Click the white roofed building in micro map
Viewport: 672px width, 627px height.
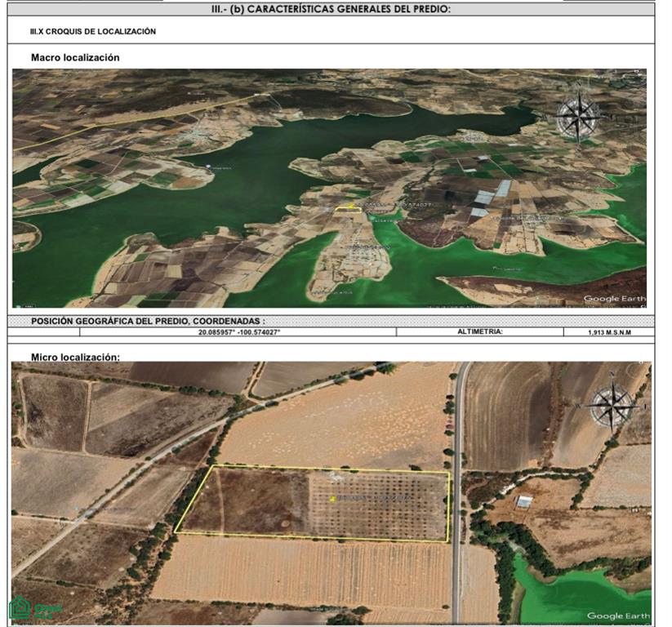pyautogui.click(x=523, y=502)
